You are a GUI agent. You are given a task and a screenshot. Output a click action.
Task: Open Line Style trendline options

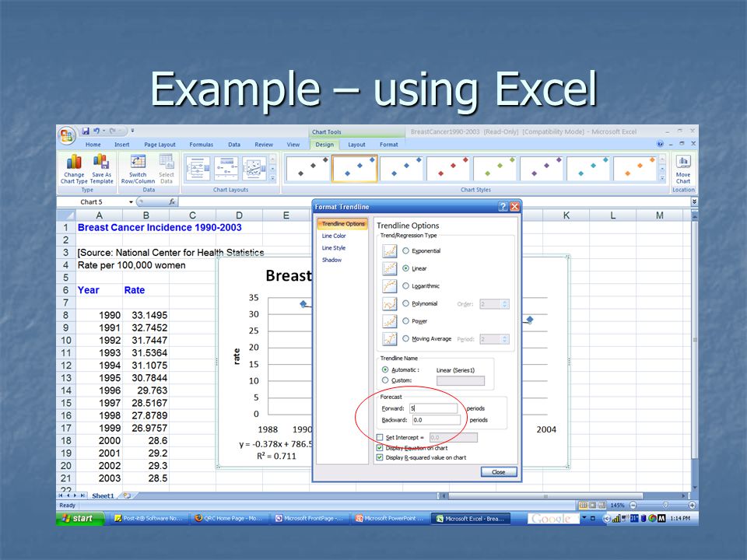point(334,247)
